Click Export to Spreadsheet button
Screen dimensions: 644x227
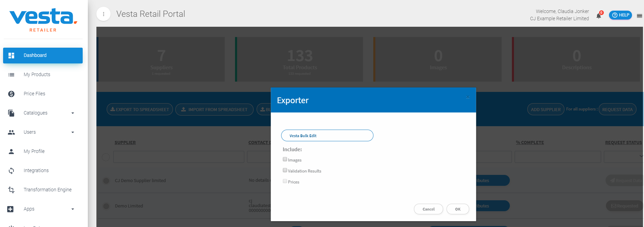(140, 109)
